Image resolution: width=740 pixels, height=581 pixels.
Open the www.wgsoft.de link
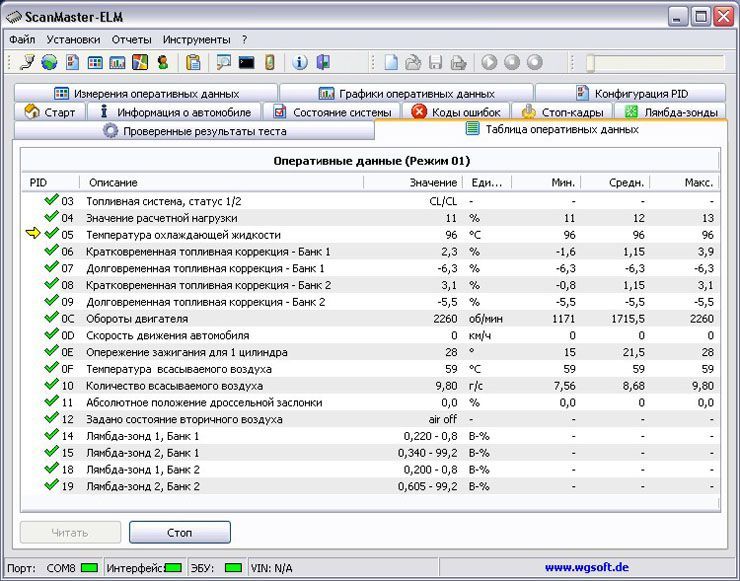point(587,567)
